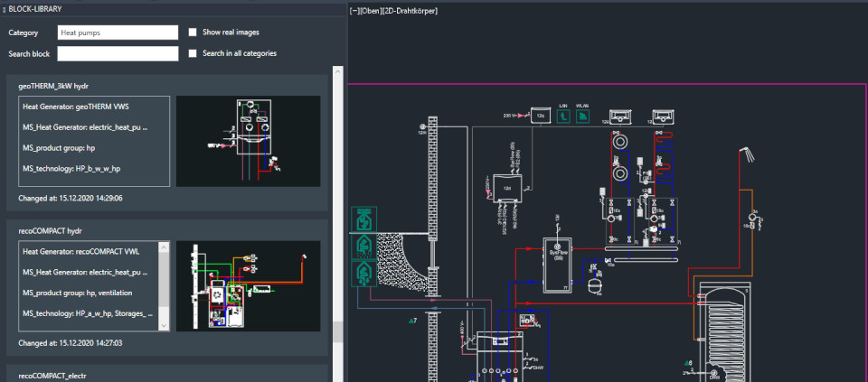This screenshot has width=868, height=382.
Task: Select the circulation pump on orange pipe
Action: (x=753, y=217)
